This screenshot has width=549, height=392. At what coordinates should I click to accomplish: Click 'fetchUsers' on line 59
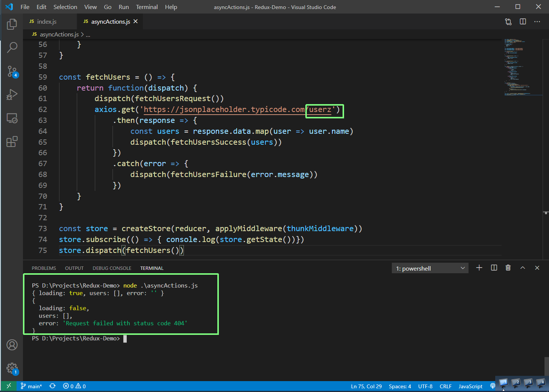point(108,77)
